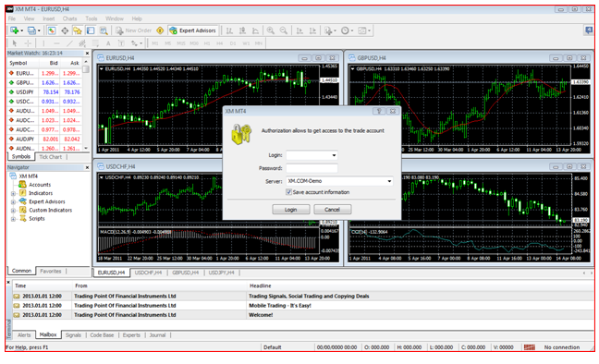Open the Charts menu
This screenshot has width=599, height=364.
[x=69, y=18]
